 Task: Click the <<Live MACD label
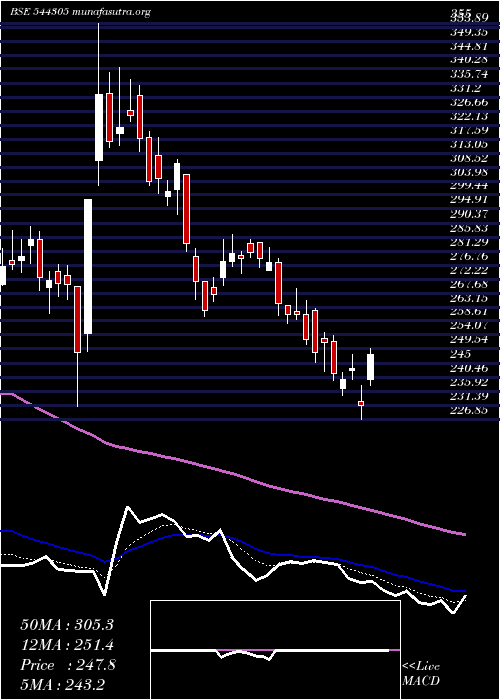click(x=421, y=674)
